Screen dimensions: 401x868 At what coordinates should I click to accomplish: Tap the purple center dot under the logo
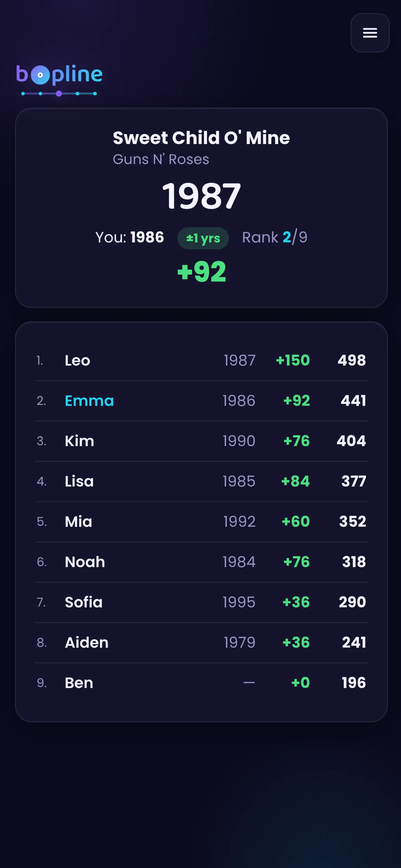click(x=59, y=93)
